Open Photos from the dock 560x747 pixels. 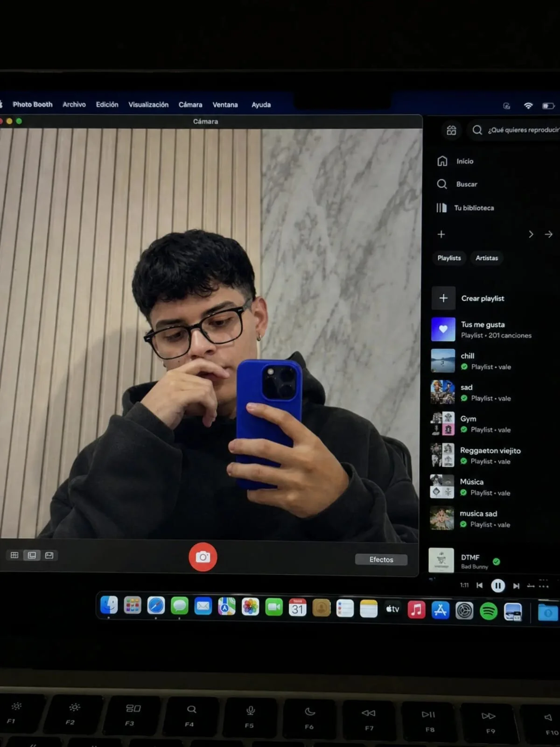click(250, 607)
